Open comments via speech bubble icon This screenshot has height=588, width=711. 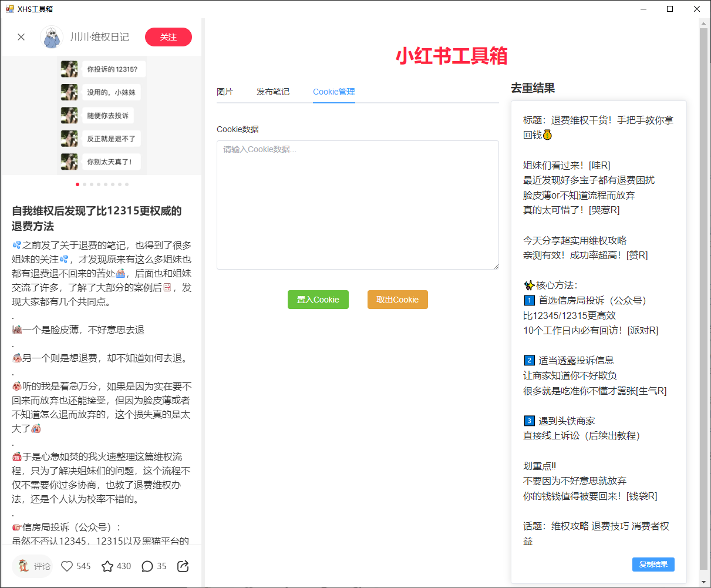click(x=147, y=566)
